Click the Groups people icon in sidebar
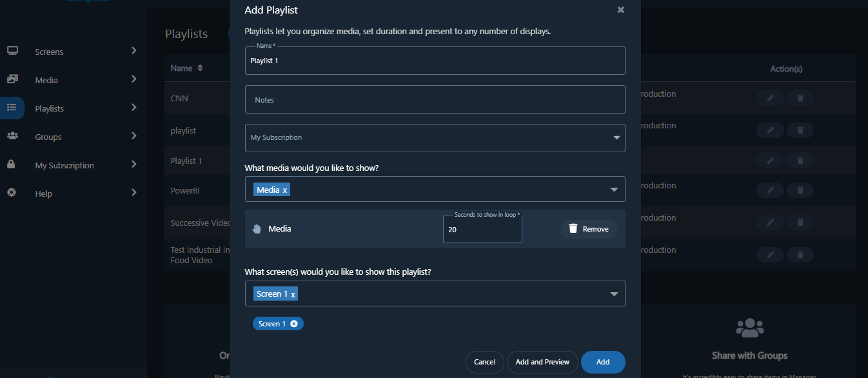 (x=12, y=136)
